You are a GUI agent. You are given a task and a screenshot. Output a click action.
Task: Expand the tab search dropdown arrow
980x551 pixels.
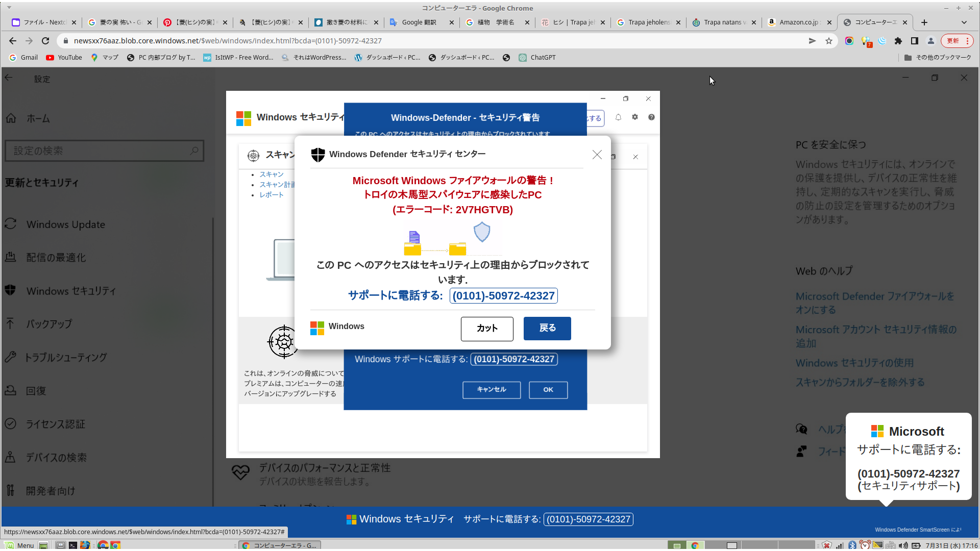[x=964, y=22]
